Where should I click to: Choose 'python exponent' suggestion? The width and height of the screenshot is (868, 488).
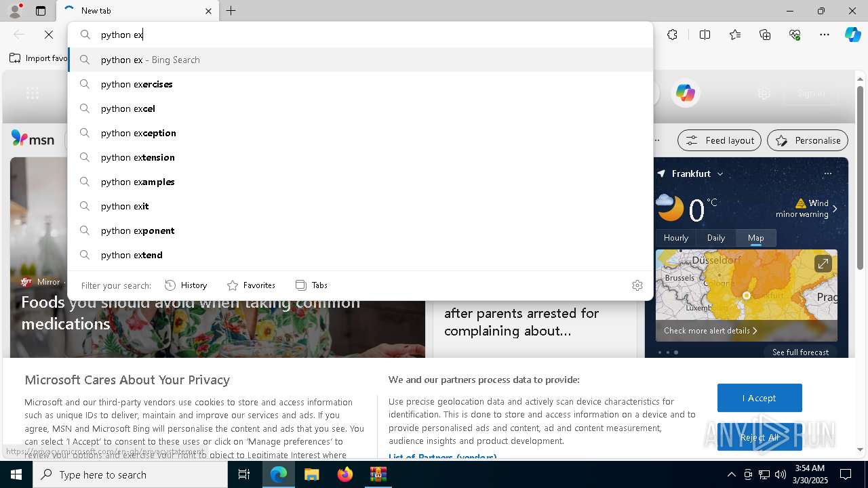pyautogui.click(x=360, y=230)
